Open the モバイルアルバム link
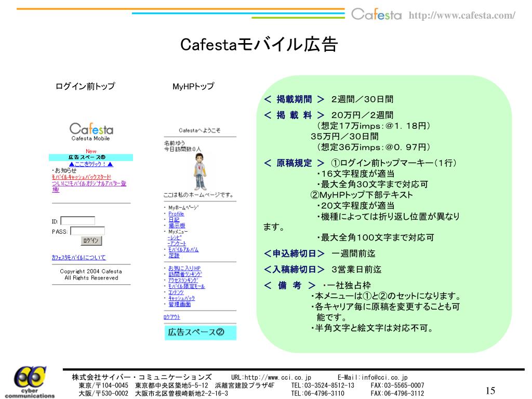 coord(183,249)
